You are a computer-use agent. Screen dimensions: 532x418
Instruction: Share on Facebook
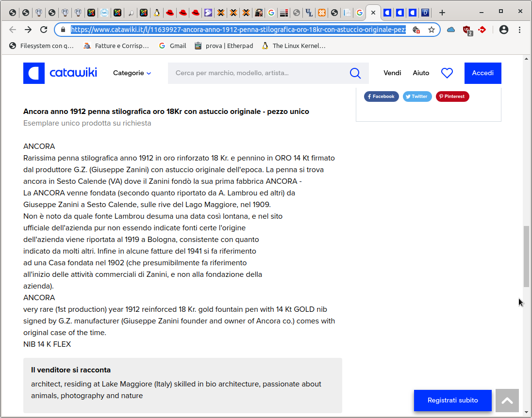(x=382, y=96)
